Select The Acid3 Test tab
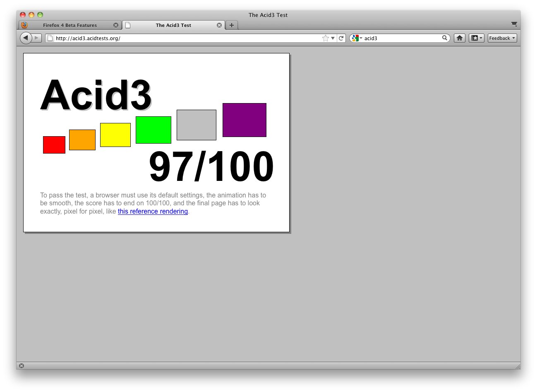 (173, 25)
